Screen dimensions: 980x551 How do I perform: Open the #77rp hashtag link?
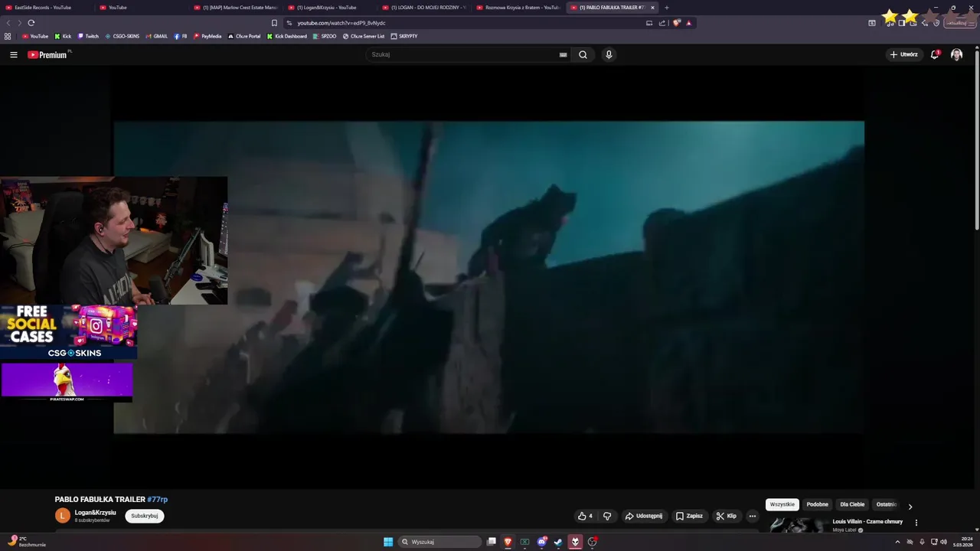[x=157, y=500]
